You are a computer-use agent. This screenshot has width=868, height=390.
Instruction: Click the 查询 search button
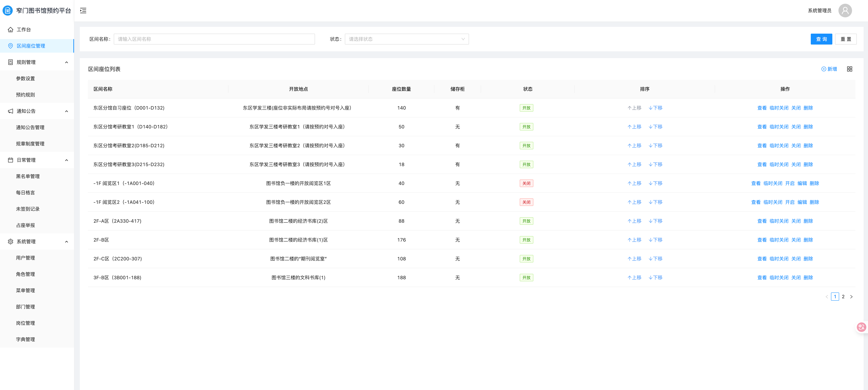coord(821,39)
